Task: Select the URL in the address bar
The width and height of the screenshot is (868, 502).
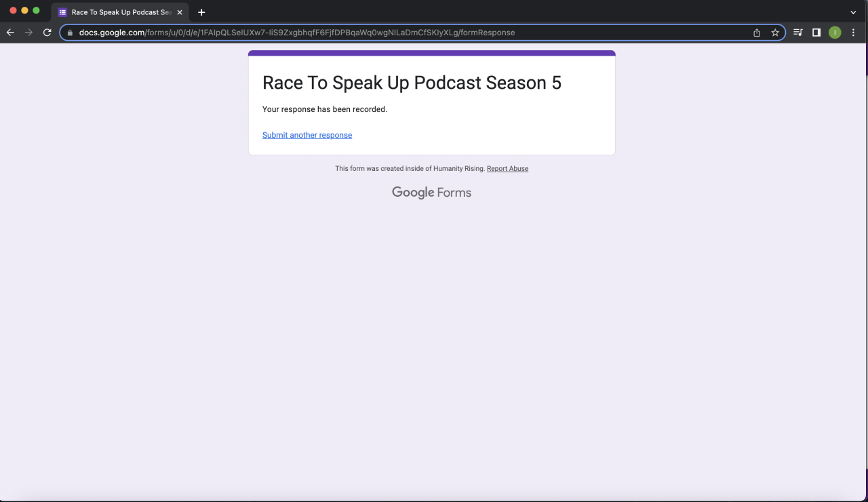Action: click(x=297, y=33)
